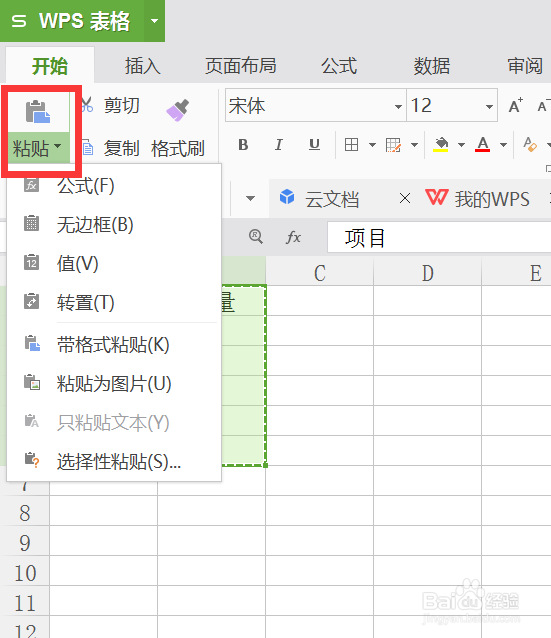The width and height of the screenshot is (551, 638).
Task: Select row 10 header
Action: tap(25, 572)
